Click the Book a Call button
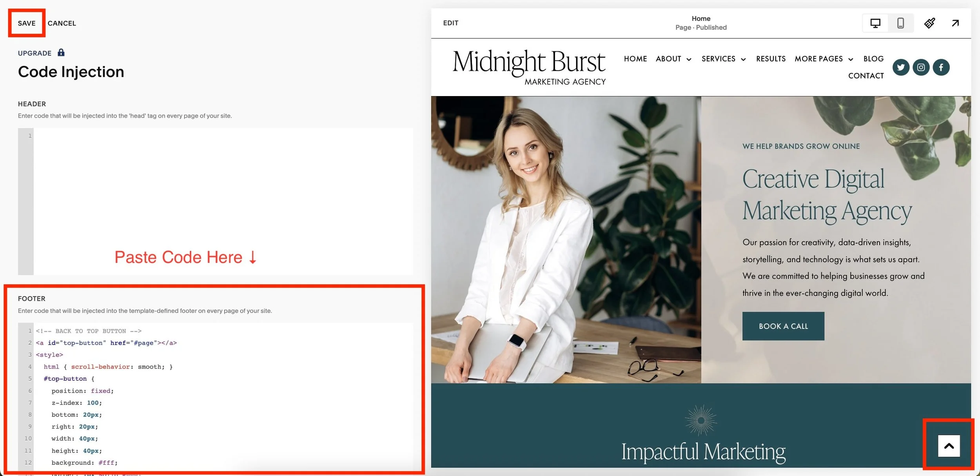Image resolution: width=980 pixels, height=476 pixels. [x=783, y=326]
